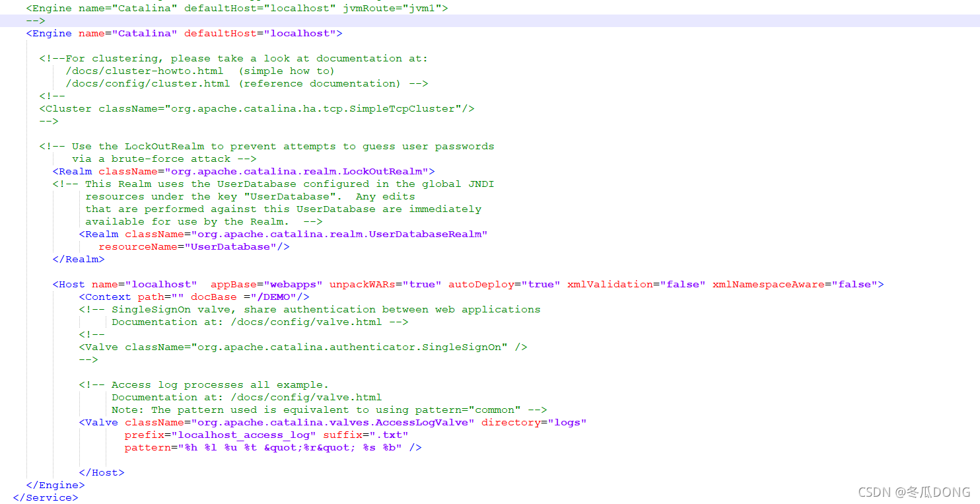Viewport: 980px width, 504px height.
Task: Click the "SingleSignOn valve, share authentication" comment
Action: point(309,309)
